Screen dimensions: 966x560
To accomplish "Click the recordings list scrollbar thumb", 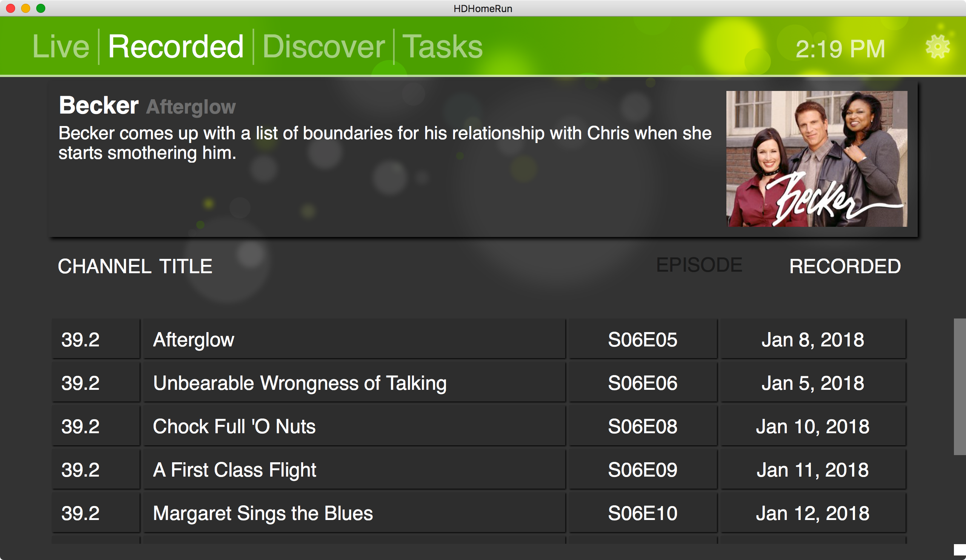I will click(960, 386).
